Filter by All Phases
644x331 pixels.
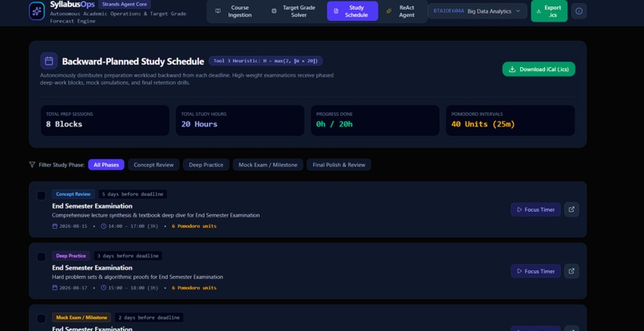coord(106,165)
